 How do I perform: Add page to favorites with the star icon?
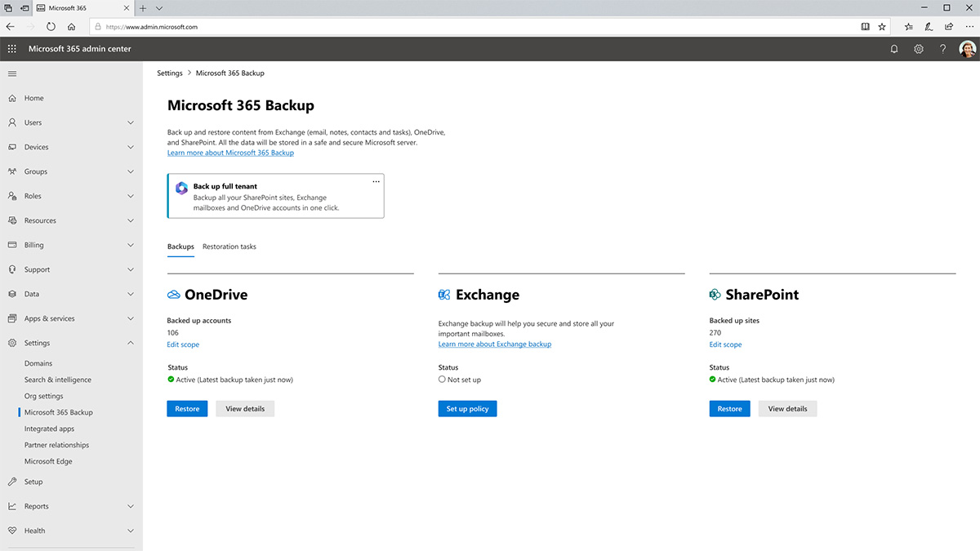click(x=881, y=26)
